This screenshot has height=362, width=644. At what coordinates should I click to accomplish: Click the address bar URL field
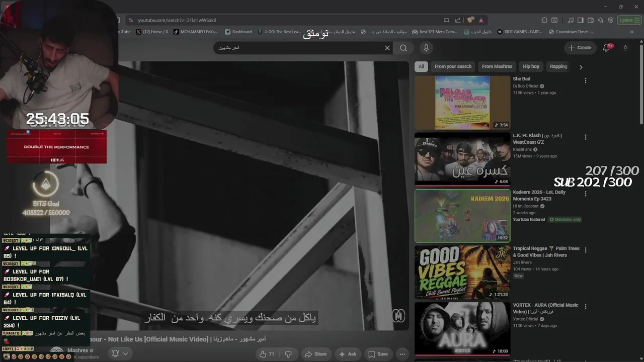[287, 20]
